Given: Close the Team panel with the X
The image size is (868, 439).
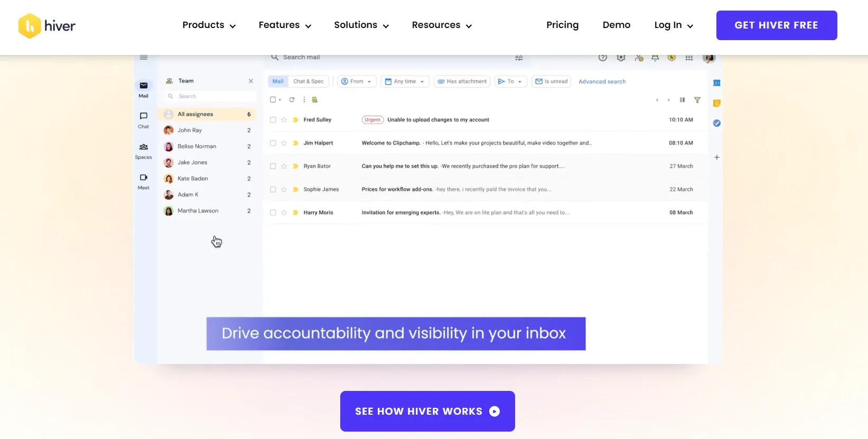Looking at the screenshot, I should tap(251, 81).
